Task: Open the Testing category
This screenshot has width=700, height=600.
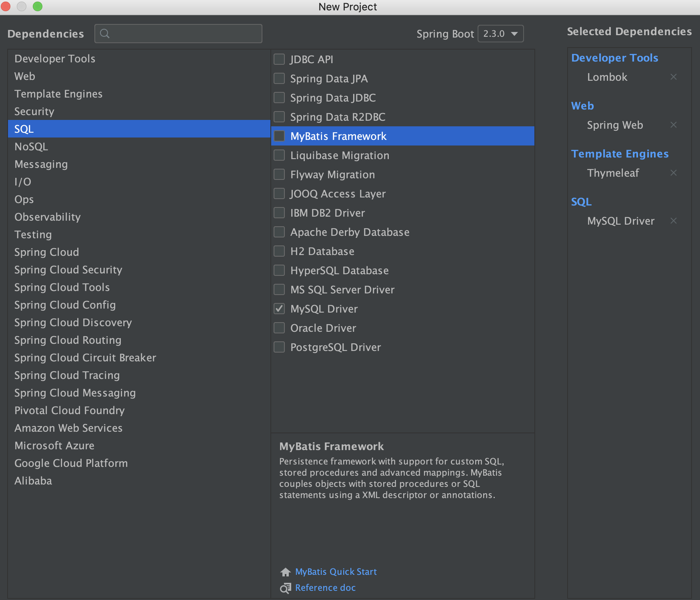Action: (139, 234)
